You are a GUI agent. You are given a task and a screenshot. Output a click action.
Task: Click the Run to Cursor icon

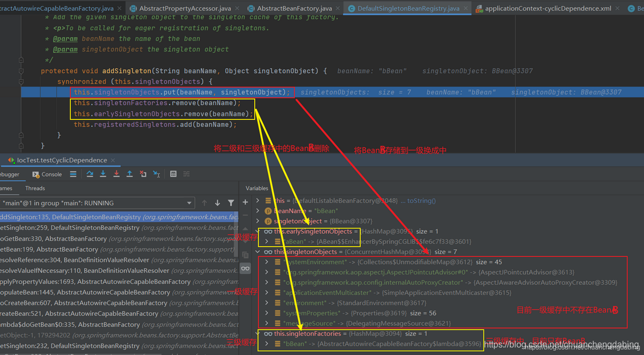click(x=157, y=174)
